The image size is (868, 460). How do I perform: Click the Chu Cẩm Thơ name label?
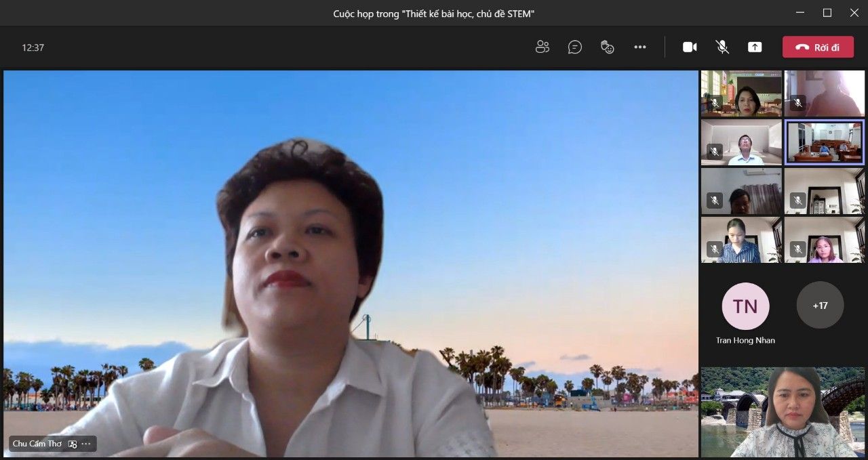coord(37,444)
